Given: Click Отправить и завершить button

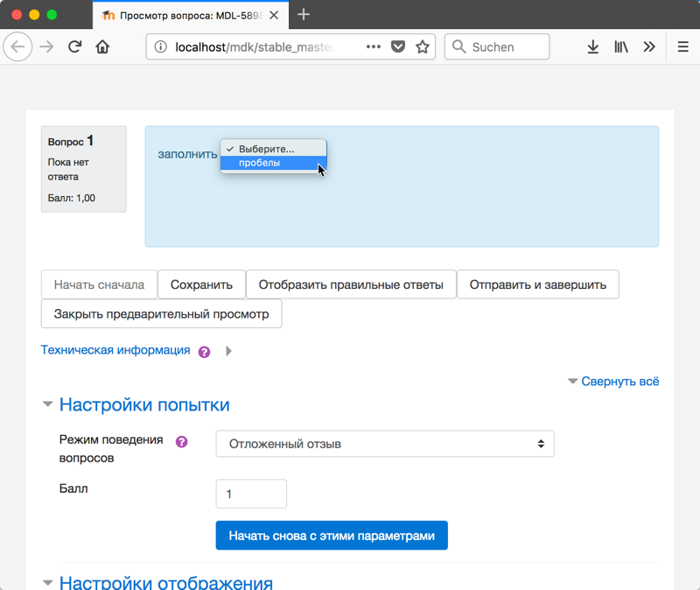Looking at the screenshot, I should pos(537,284).
